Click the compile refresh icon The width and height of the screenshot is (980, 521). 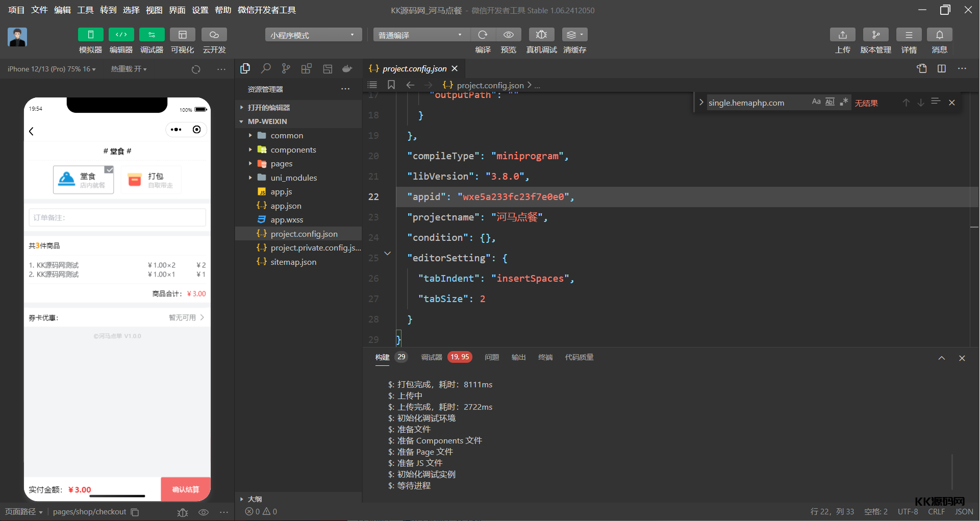click(x=483, y=35)
